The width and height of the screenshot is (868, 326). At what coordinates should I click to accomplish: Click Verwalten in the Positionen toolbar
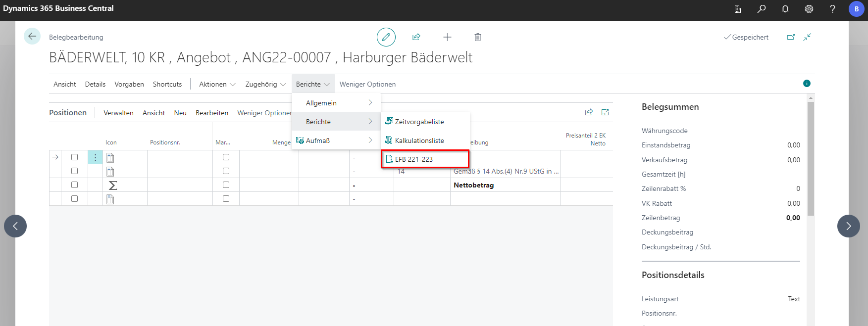(x=118, y=113)
